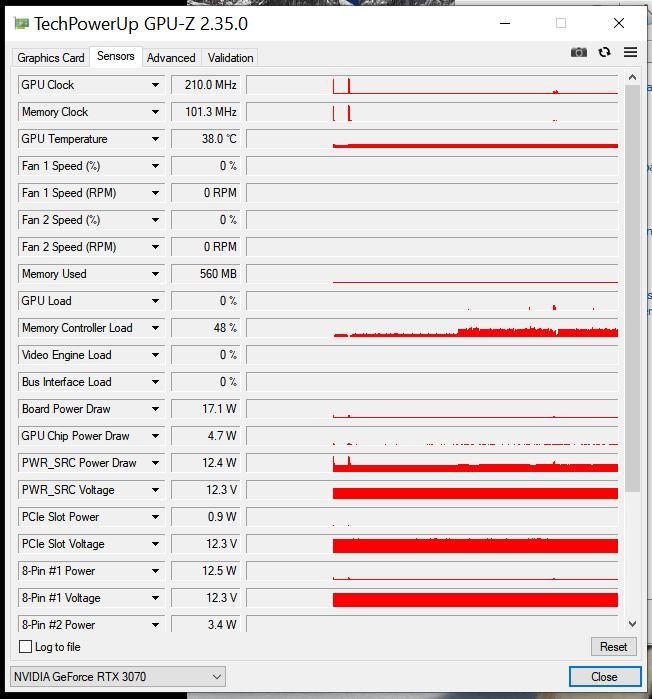Click the GPU Chip Power Draw value 4.7 W

[206, 436]
